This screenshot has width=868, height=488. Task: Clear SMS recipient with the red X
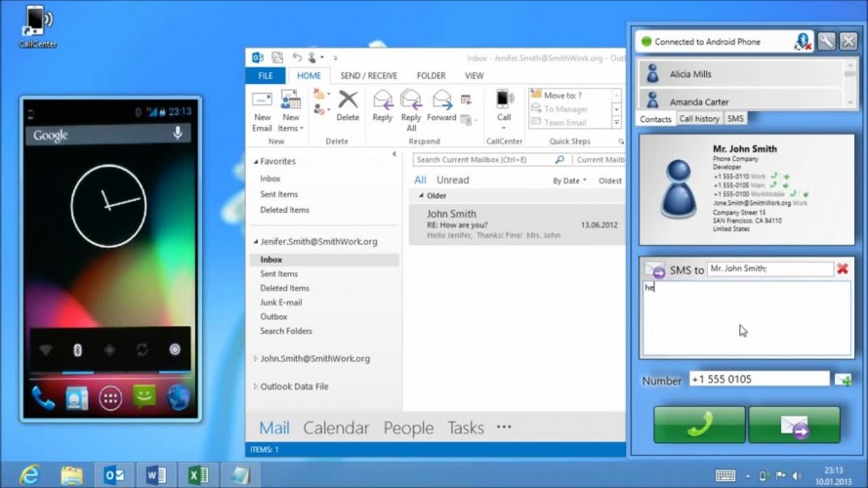pyautogui.click(x=843, y=269)
